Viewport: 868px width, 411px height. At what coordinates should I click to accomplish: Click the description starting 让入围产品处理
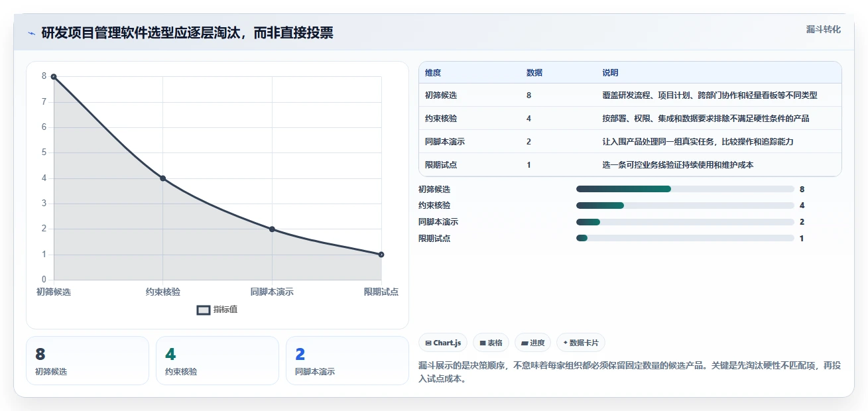pos(698,142)
